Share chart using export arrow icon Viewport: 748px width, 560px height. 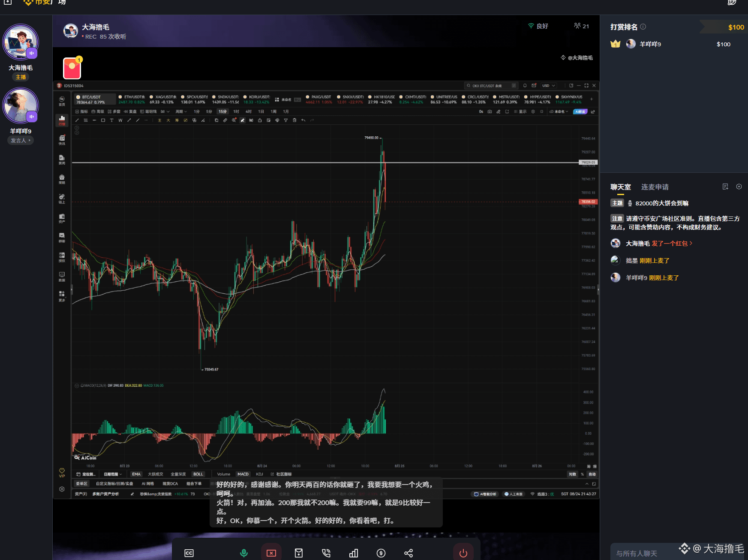(593, 111)
